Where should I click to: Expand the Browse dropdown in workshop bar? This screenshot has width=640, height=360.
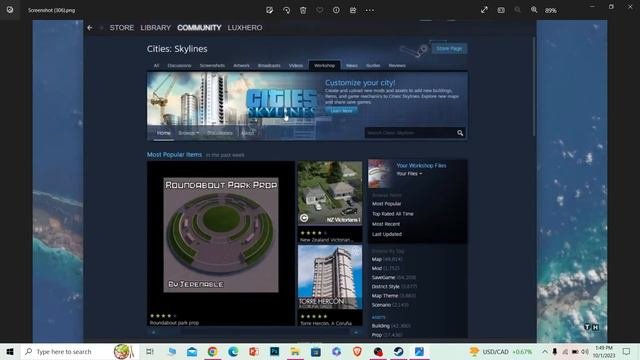tap(189, 133)
